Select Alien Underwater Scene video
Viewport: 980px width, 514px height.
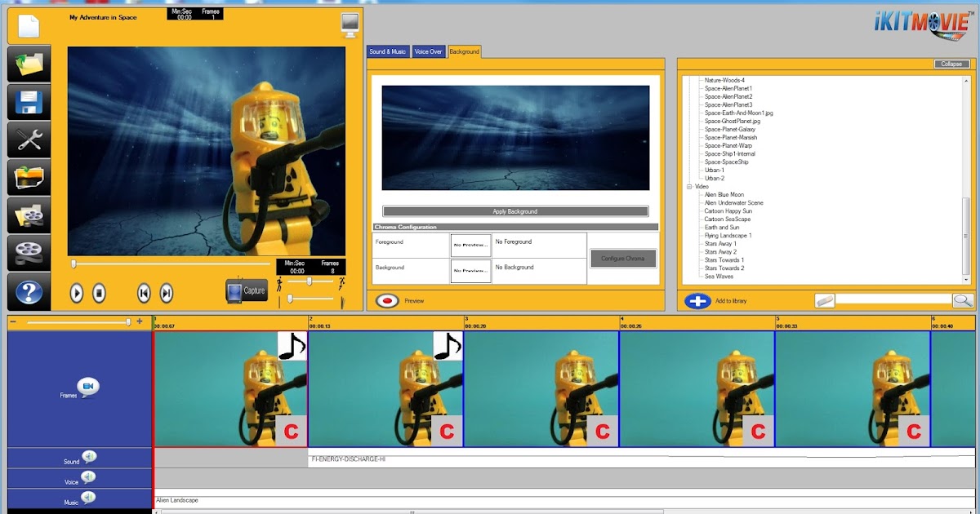(734, 203)
